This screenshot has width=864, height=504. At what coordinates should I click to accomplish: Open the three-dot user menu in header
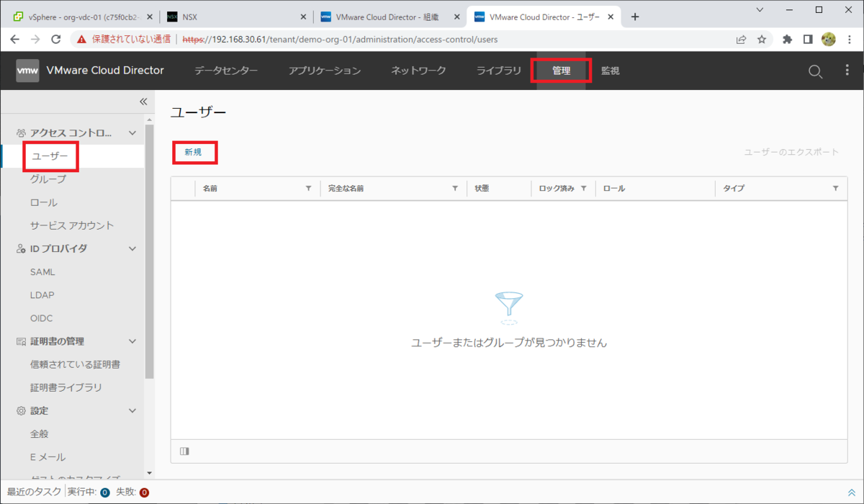pos(847,71)
